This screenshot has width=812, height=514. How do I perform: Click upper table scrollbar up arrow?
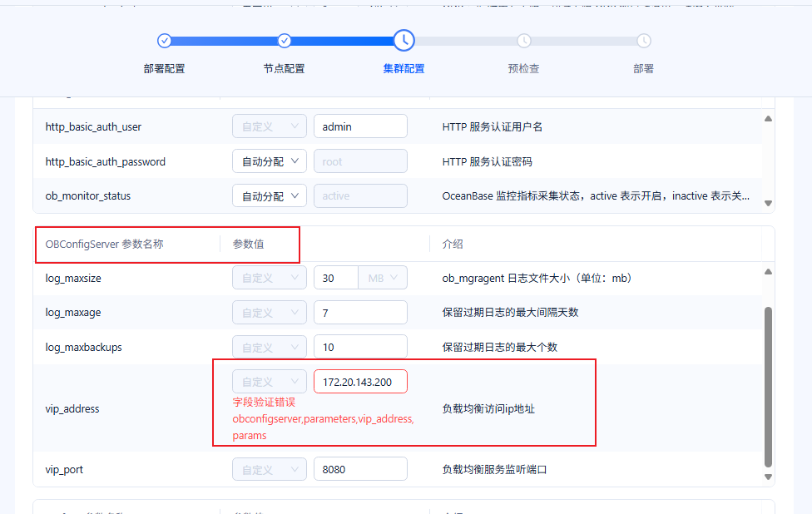(x=769, y=119)
